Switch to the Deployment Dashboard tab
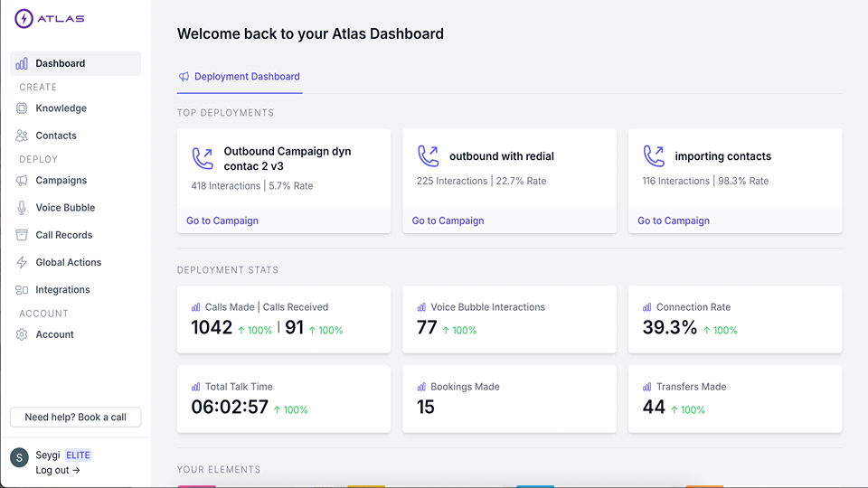This screenshot has width=868, height=488. (240, 76)
